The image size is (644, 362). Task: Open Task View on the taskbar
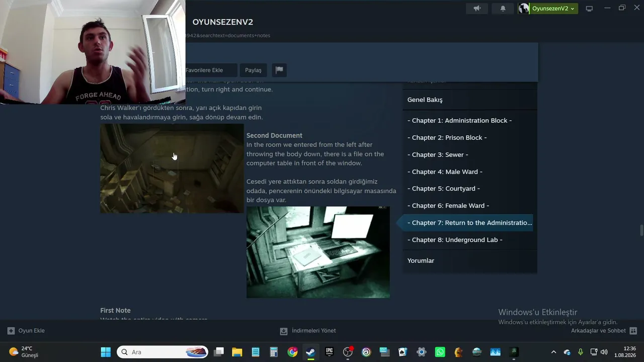[x=218, y=352]
